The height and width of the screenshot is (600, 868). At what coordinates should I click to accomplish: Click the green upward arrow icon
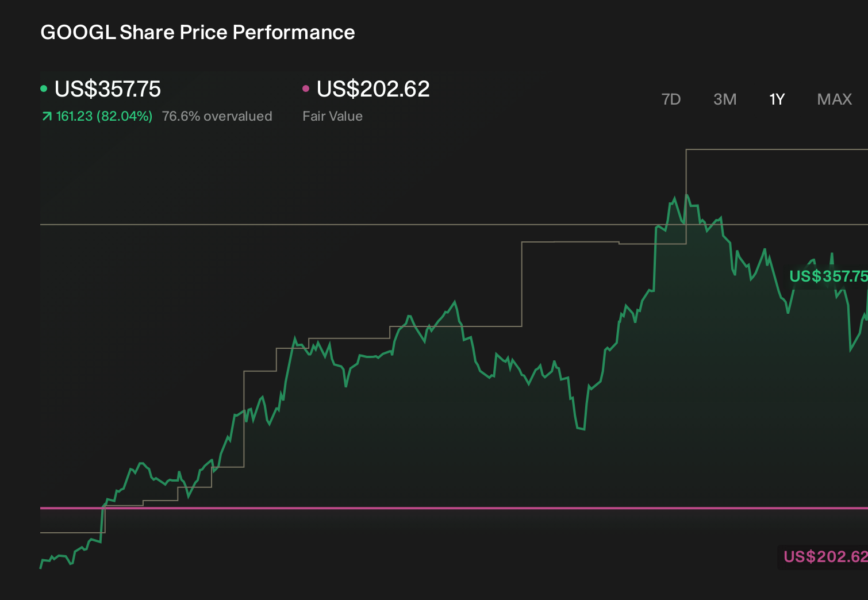(x=47, y=117)
